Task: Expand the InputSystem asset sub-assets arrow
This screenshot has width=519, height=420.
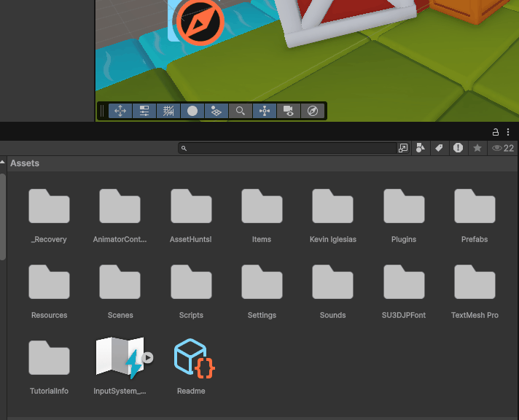Action: pyautogui.click(x=148, y=357)
